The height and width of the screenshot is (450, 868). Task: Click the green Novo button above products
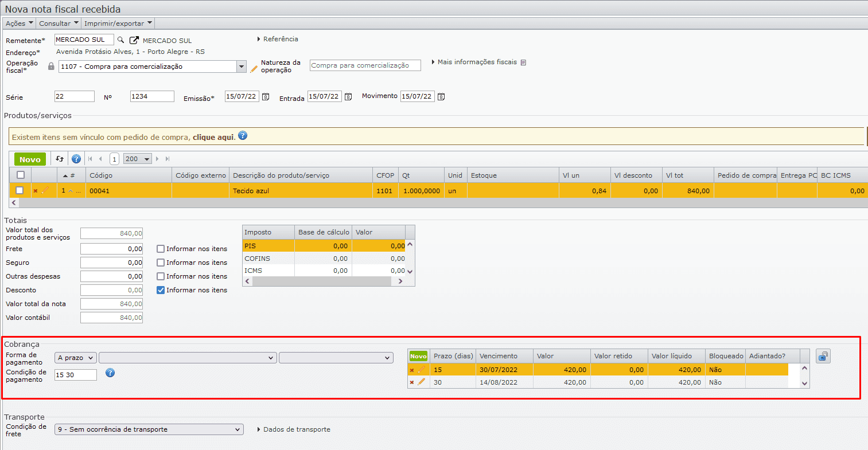(x=30, y=159)
